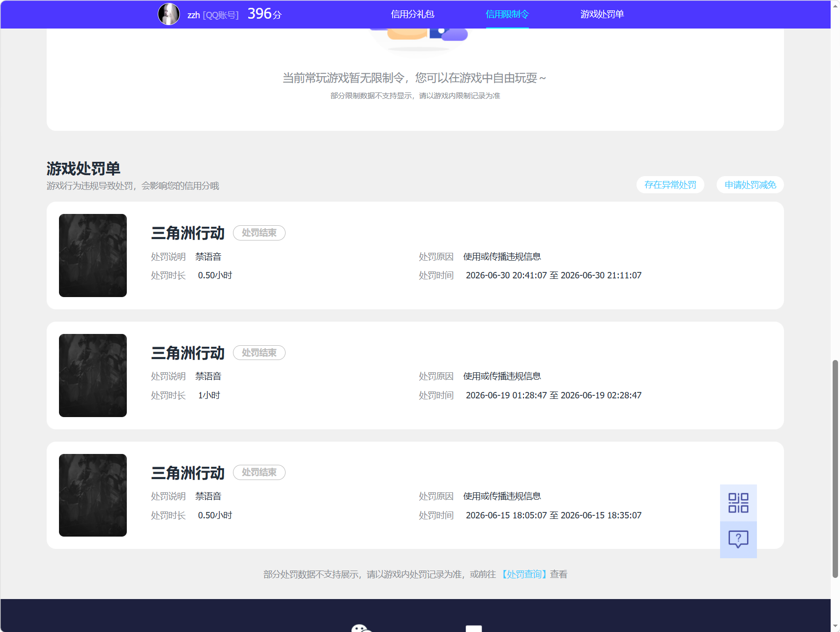Click the zzh user avatar
Viewport: 840px width, 632px height.
click(169, 14)
